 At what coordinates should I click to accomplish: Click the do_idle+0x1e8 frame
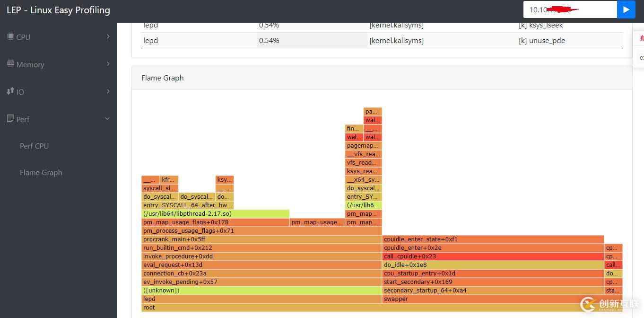tap(493, 265)
